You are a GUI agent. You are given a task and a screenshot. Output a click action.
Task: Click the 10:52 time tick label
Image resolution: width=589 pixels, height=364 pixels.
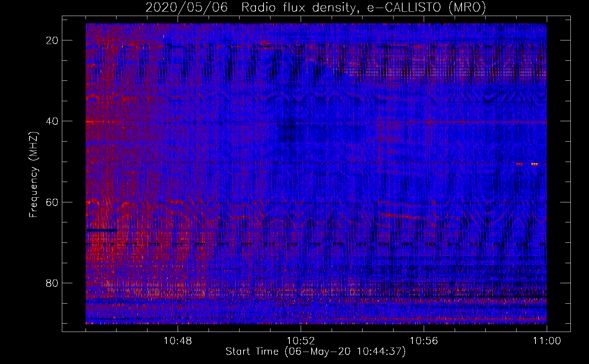pyautogui.click(x=301, y=341)
